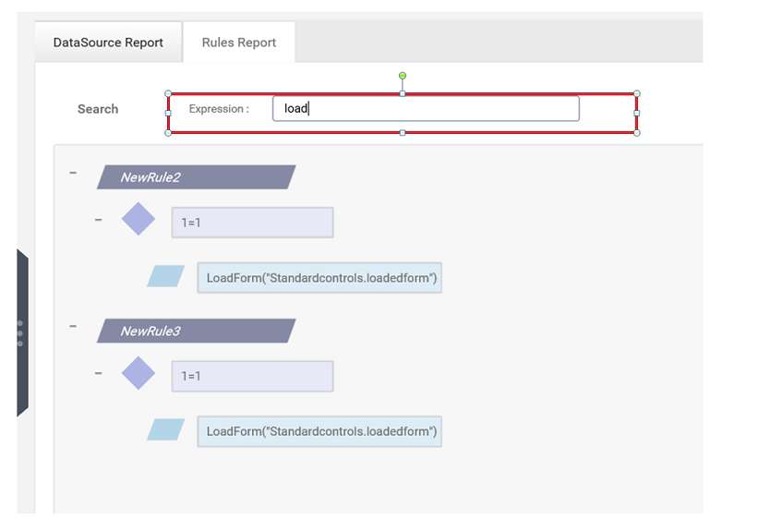Screen dimensions: 771x532
Task: Select the 1=1 condition under NewRule2
Action: pyautogui.click(x=252, y=223)
